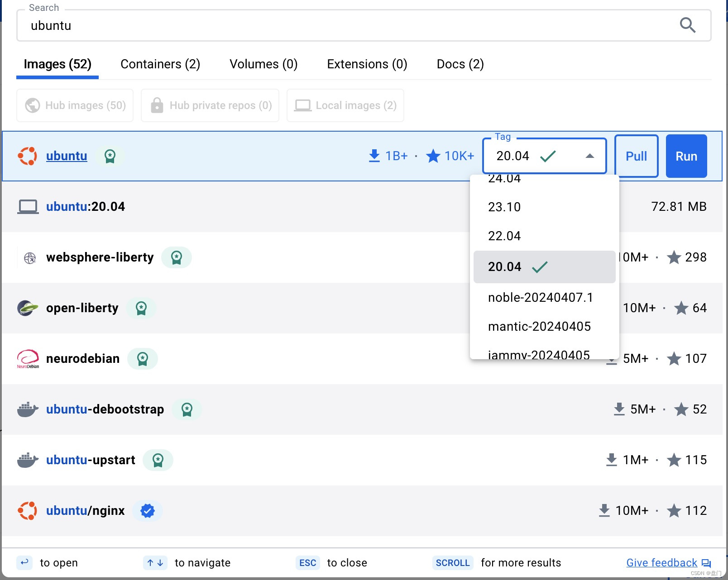Viewport: 728px width, 580px height.
Task: Select the neurodebian result
Action: (x=362, y=359)
